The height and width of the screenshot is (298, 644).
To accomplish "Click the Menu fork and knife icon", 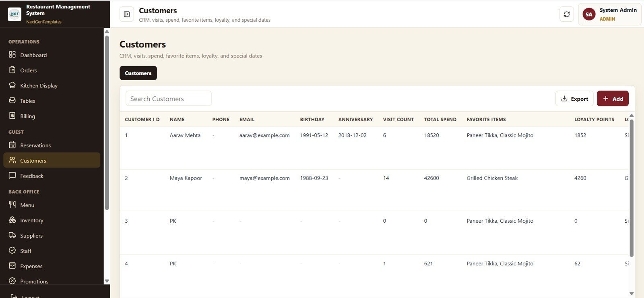I will (x=12, y=205).
